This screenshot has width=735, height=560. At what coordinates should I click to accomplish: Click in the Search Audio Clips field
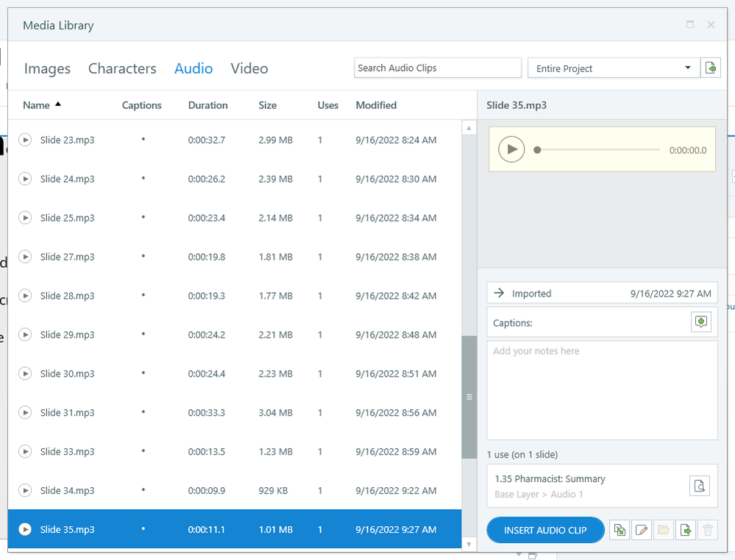[437, 68]
